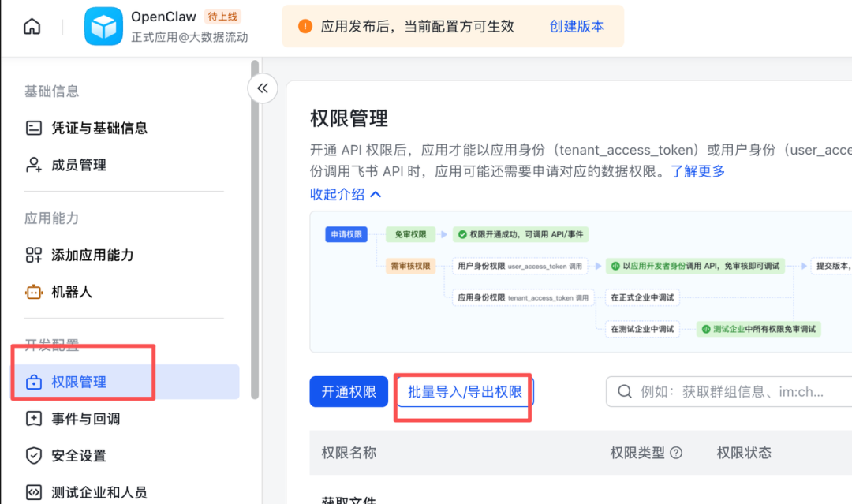The width and height of the screenshot is (852, 504).
Task: Click inside the permission search field
Action: (x=710, y=390)
